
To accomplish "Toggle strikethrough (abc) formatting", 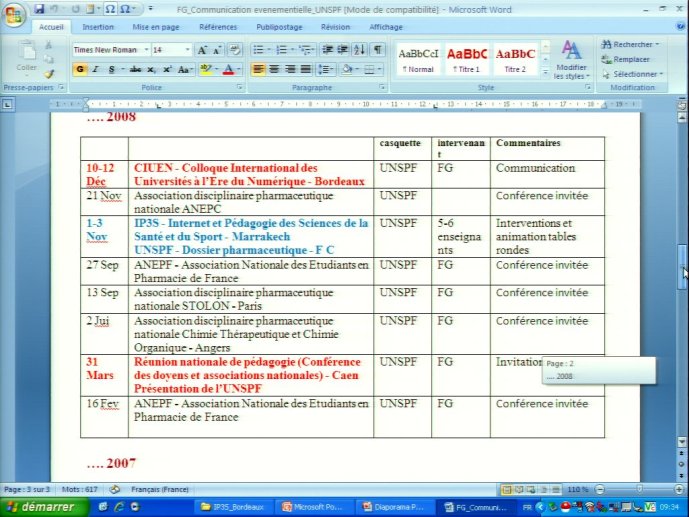I will point(135,69).
